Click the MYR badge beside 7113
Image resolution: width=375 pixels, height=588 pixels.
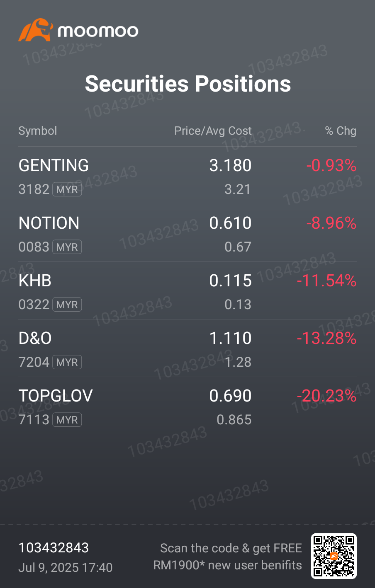click(67, 420)
